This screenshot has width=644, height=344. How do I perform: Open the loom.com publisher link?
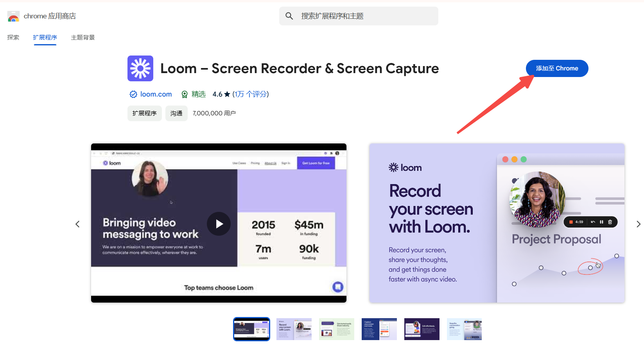point(156,94)
